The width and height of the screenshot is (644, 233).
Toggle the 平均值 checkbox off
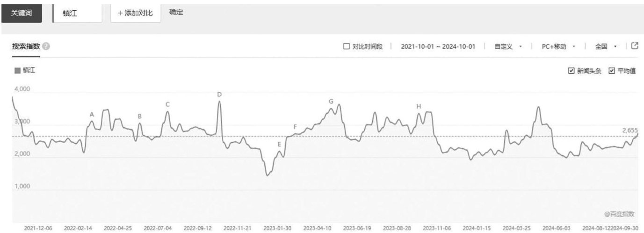611,71
